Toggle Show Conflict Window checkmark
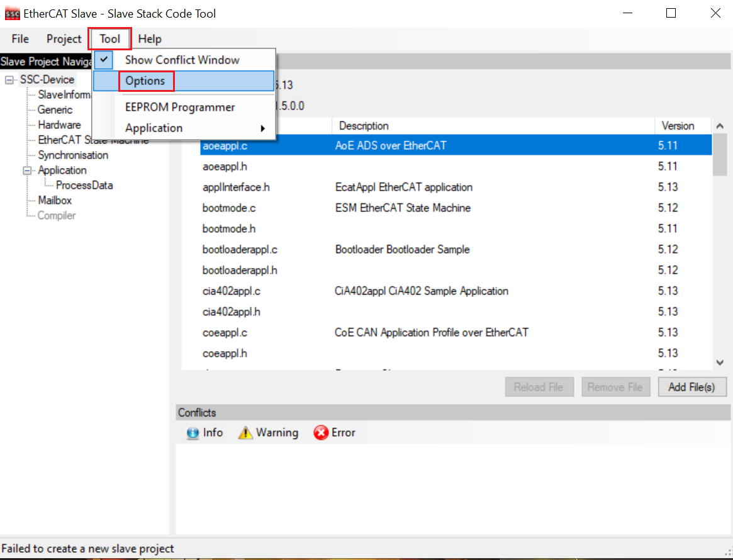This screenshot has height=560, width=733. (105, 60)
